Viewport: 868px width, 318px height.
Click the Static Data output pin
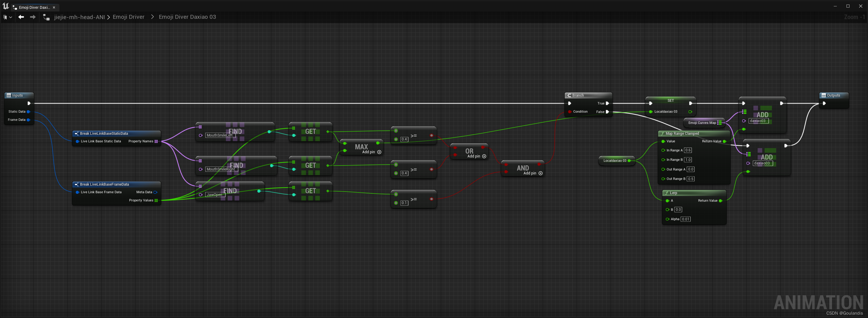[x=28, y=112]
